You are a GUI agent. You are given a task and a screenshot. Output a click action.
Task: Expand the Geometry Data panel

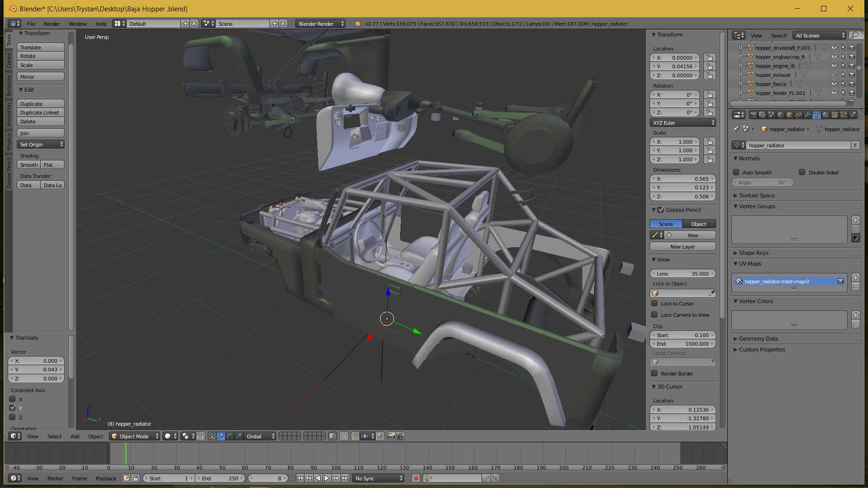[x=758, y=338]
